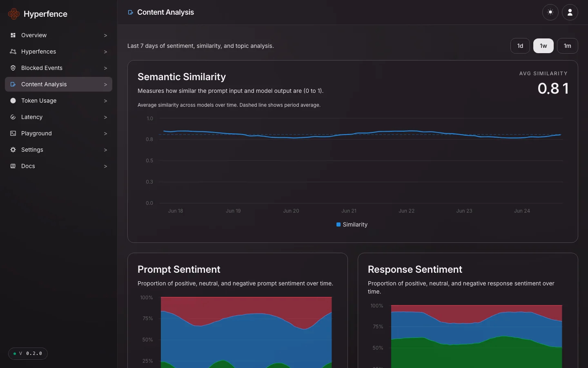Click the Content Analysis page title

click(165, 12)
